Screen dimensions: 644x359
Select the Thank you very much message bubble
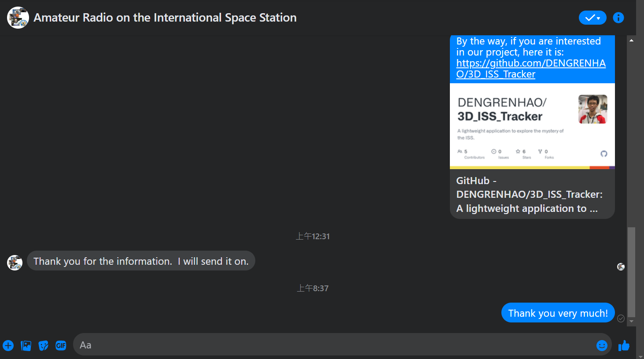click(x=558, y=313)
